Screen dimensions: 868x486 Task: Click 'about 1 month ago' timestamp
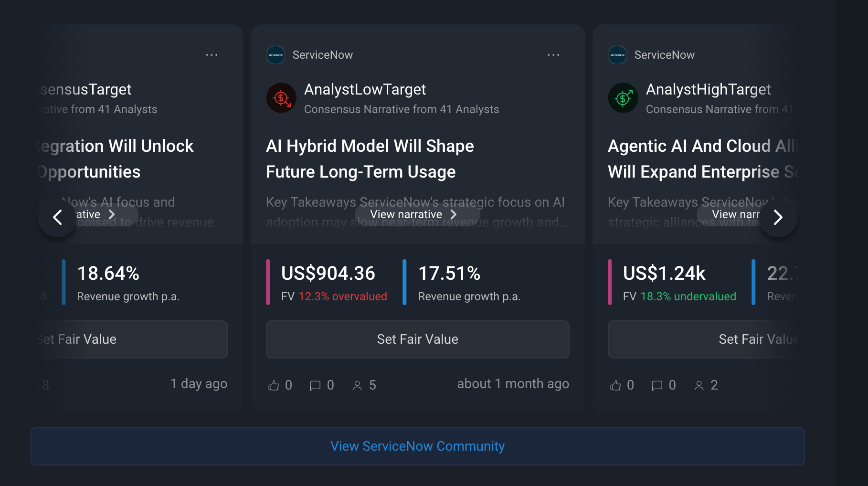(513, 384)
